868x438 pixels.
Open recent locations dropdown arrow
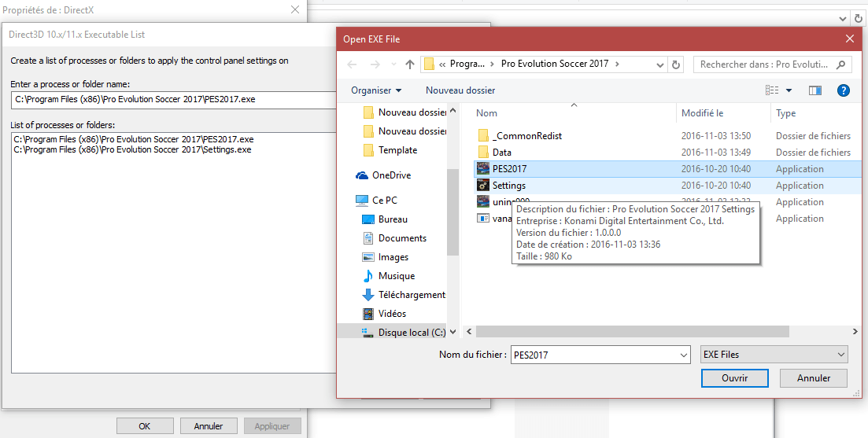[x=393, y=64]
